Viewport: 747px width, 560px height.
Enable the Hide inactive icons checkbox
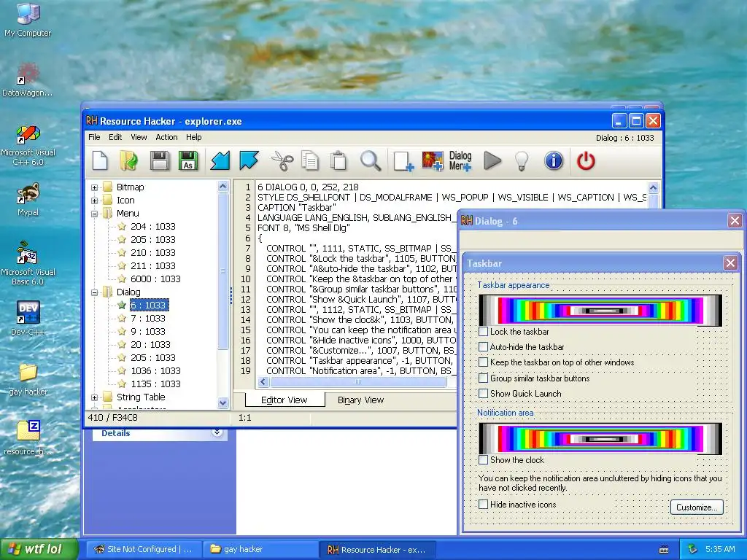[x=483, y=505]
